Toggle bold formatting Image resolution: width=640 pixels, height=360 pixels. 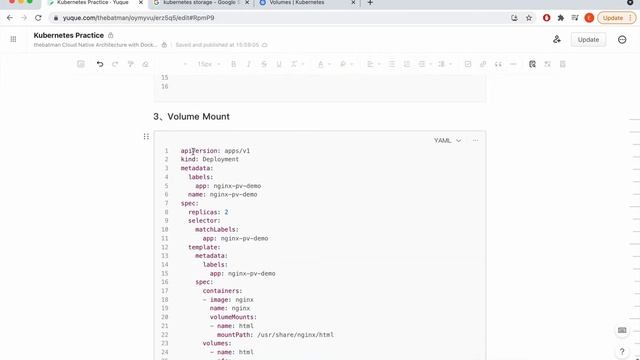point(233,64)
